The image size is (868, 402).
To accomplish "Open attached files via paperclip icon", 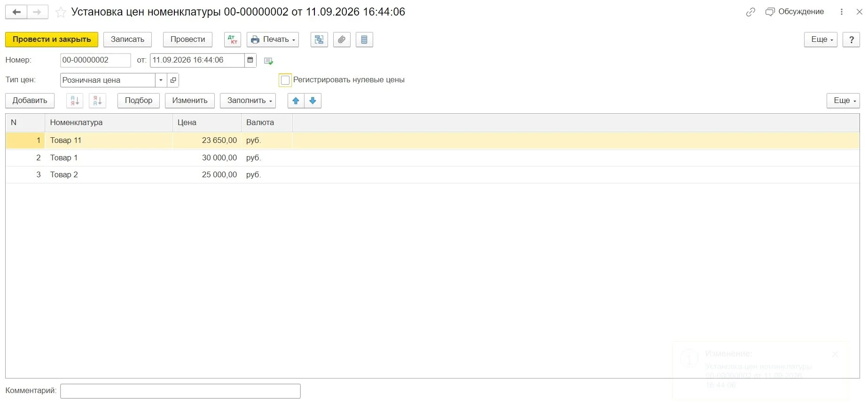I will 342,39.
